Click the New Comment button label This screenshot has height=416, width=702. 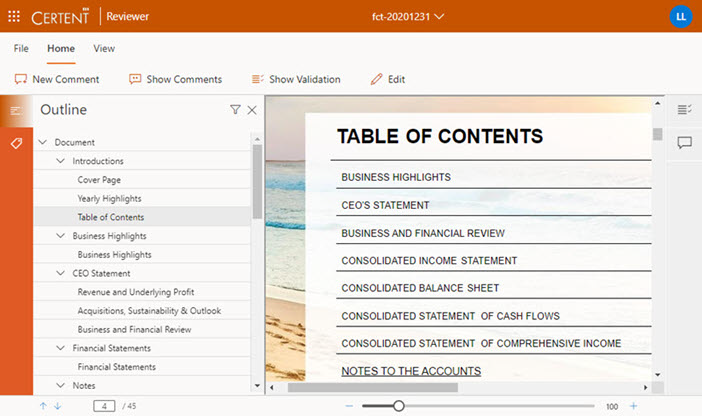pyautogui.click(x=66, y=79)
